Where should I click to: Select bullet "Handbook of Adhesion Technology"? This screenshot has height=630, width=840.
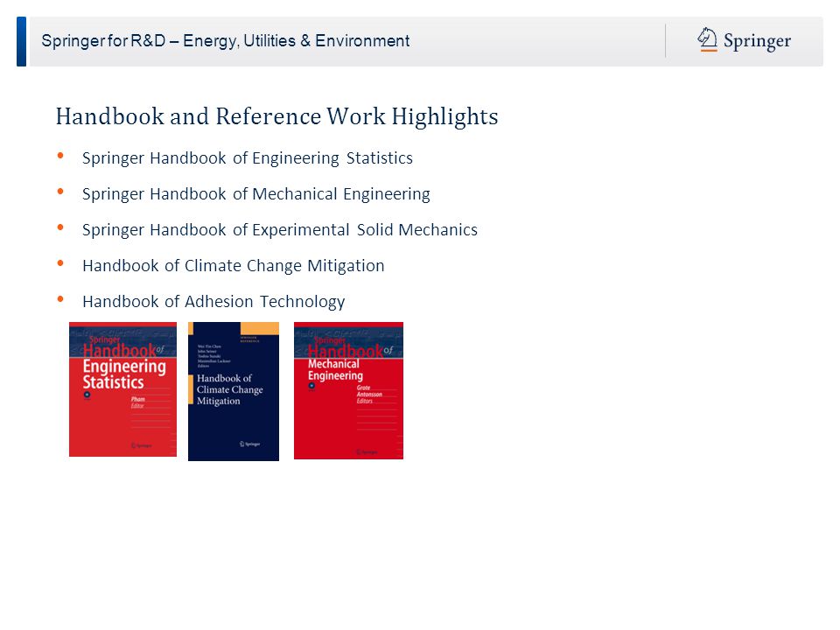[213, 302]
